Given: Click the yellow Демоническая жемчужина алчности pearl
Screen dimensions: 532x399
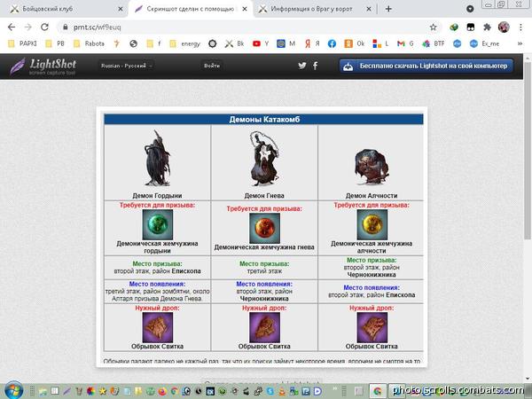Looking at the screenshot, I should click(x=372, y=224).
